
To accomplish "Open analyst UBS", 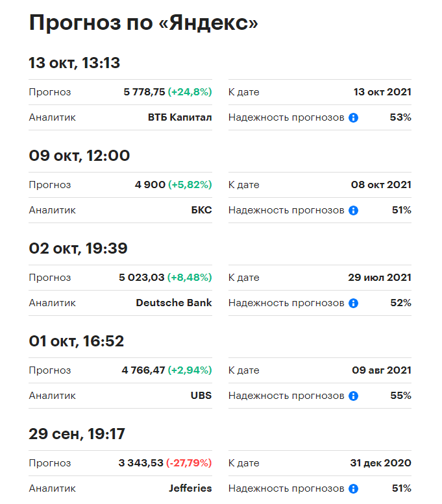I will (x=201, y=396).
